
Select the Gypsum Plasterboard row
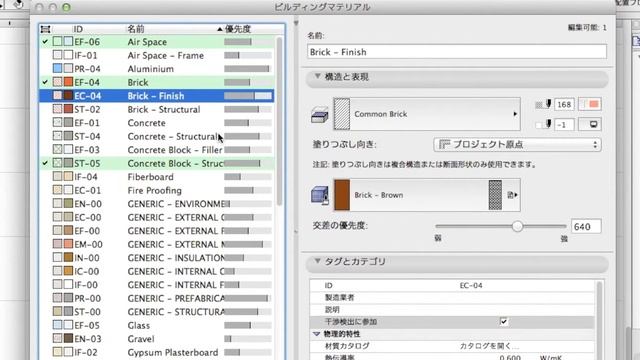tap(157, 352)
